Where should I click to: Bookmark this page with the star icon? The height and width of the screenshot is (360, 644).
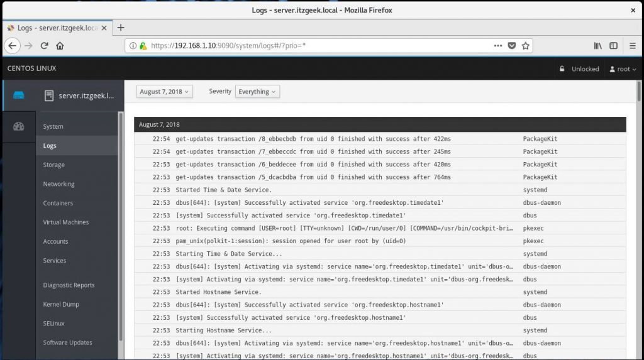click(x=525, y=46)
